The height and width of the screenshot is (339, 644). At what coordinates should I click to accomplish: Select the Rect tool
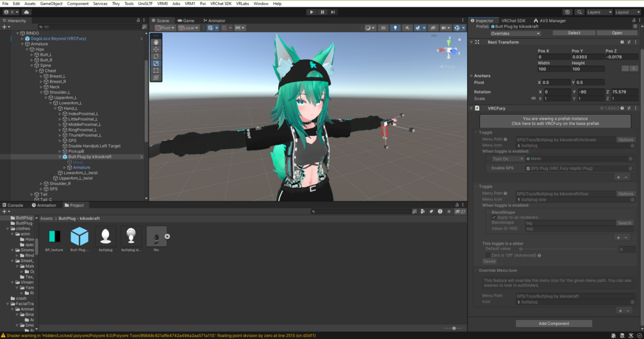pyautogui.click(x=156, y=70)
